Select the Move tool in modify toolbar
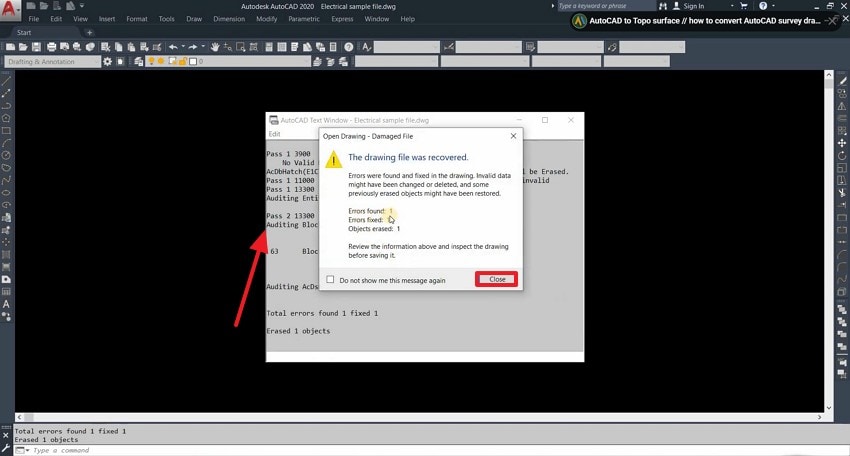This screenshot has width=850, height=456. (842, 143)
